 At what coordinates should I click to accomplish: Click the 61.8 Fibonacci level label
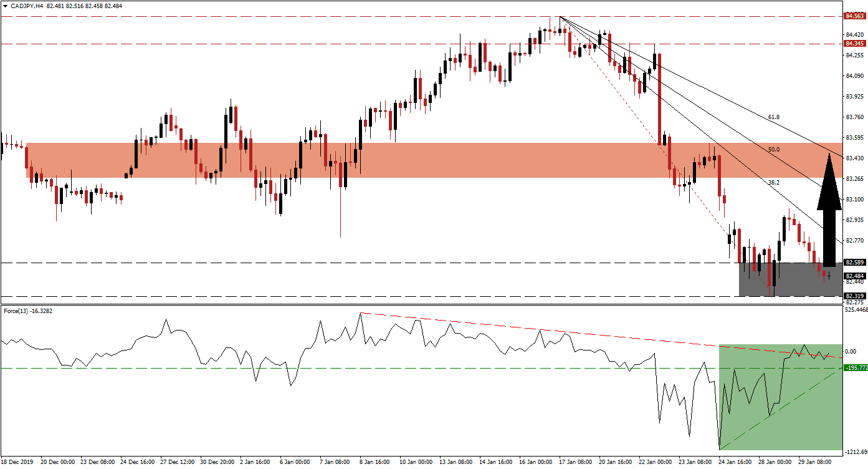pyautogui.click(x=773, y=115)
